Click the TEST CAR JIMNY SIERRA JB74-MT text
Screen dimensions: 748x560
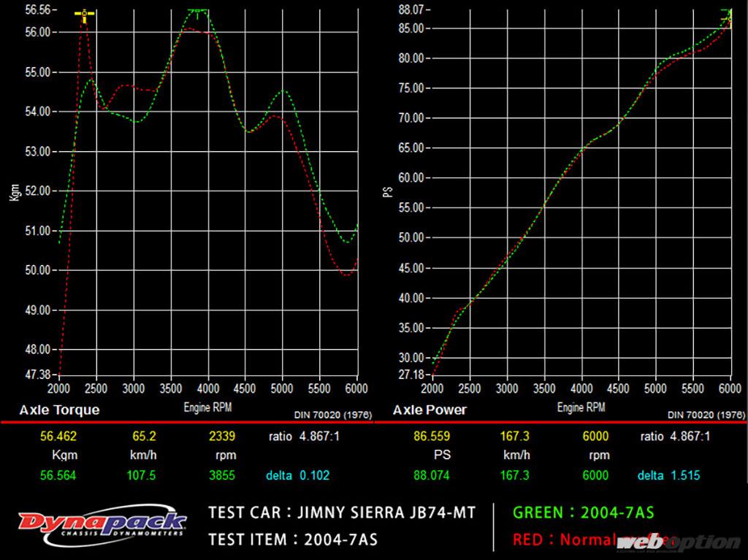(x=342, y=513)
